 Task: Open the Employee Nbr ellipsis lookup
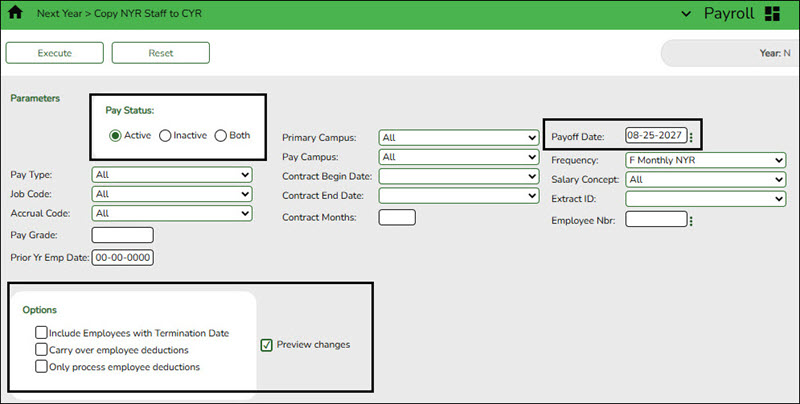(x=691, y=221)
